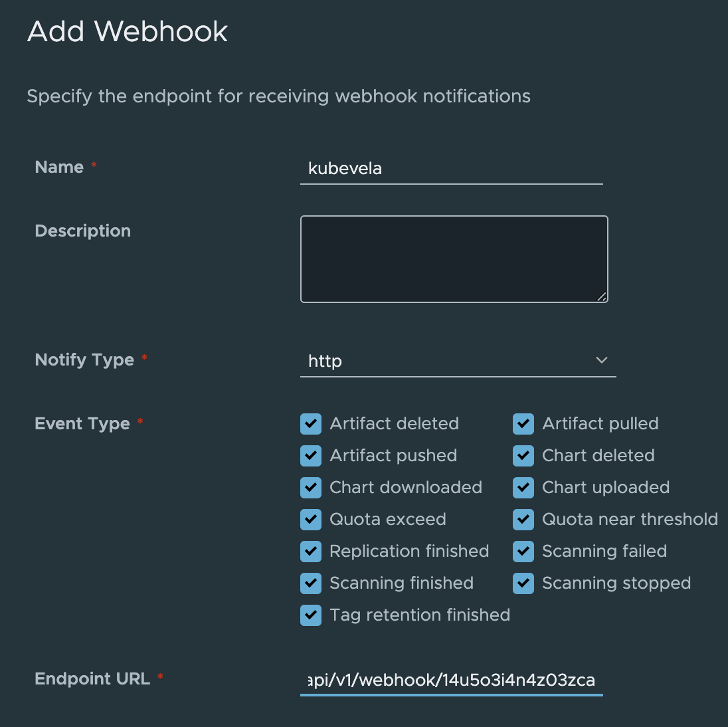Uncheck the Artifact deleted checkbox
This screenshot has height=727, width=728.
pos(311,424)
